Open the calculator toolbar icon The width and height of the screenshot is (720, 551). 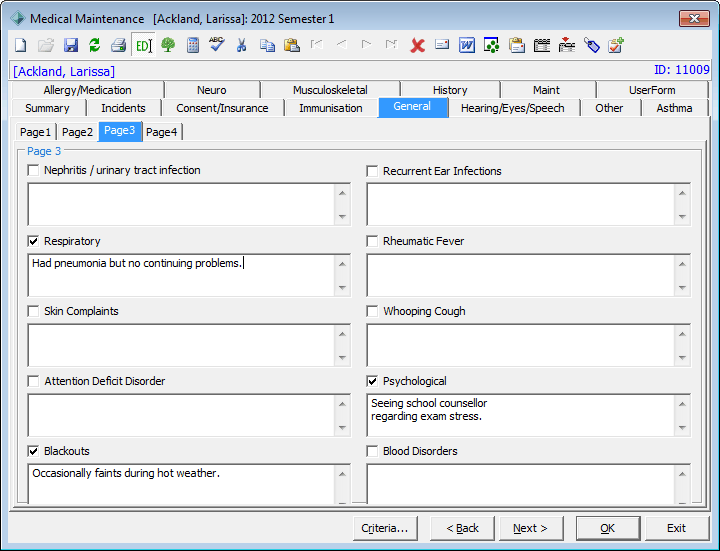point(193,45)
